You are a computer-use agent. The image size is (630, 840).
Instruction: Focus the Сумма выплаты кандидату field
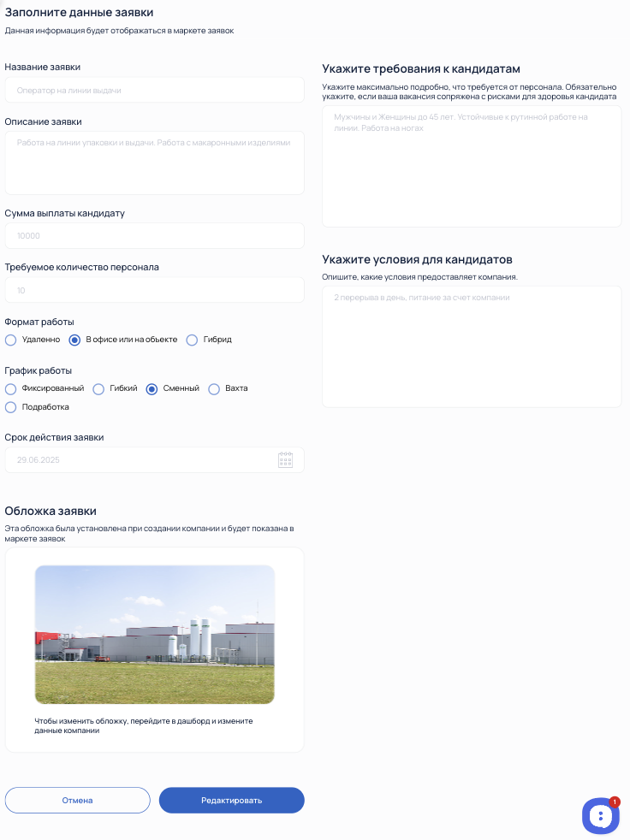point(154,236)
